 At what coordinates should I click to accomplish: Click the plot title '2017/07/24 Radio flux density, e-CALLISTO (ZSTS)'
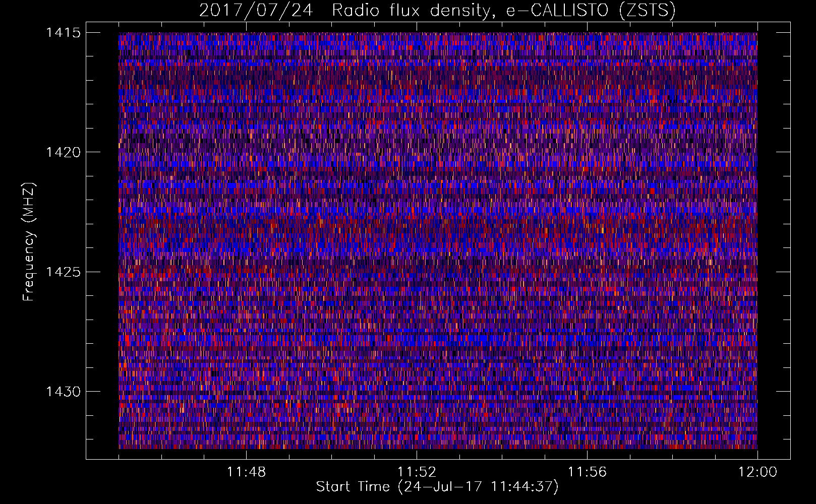pyautogui.click(x=437, y=10)
